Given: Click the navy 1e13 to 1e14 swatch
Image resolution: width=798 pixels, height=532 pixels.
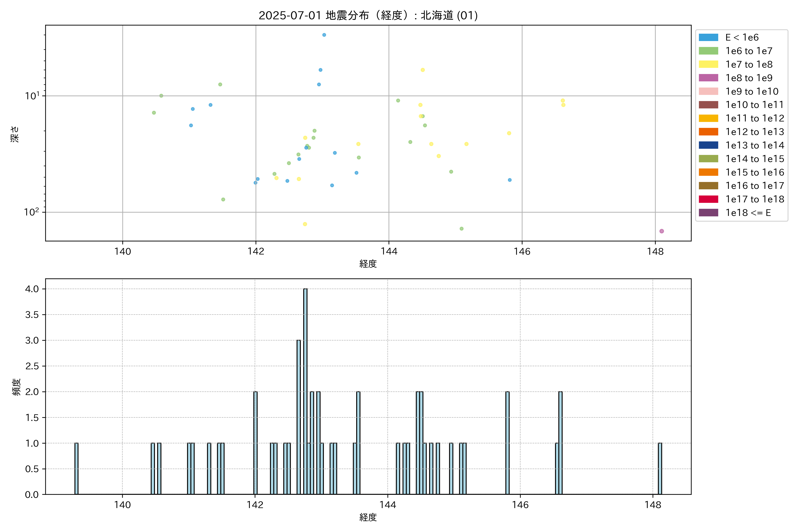Looking at the screenshot, I should 708,145.
